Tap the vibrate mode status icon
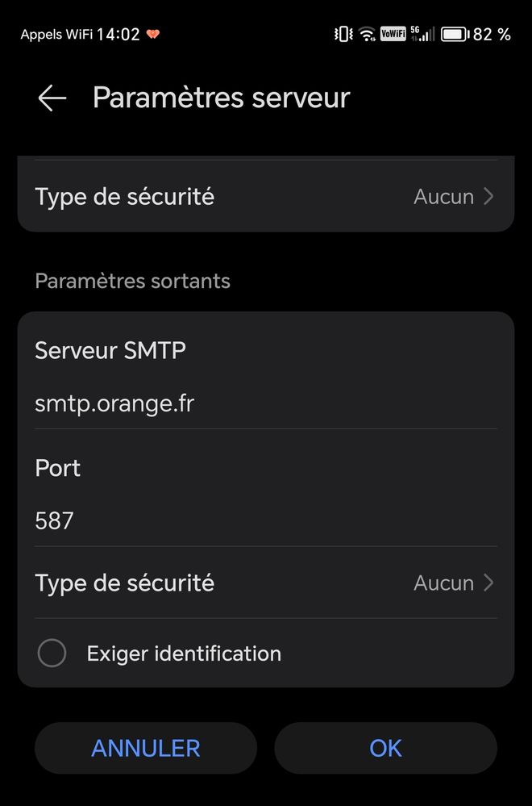The height and width of the screenshot is (806, 532). click(343, 34)
